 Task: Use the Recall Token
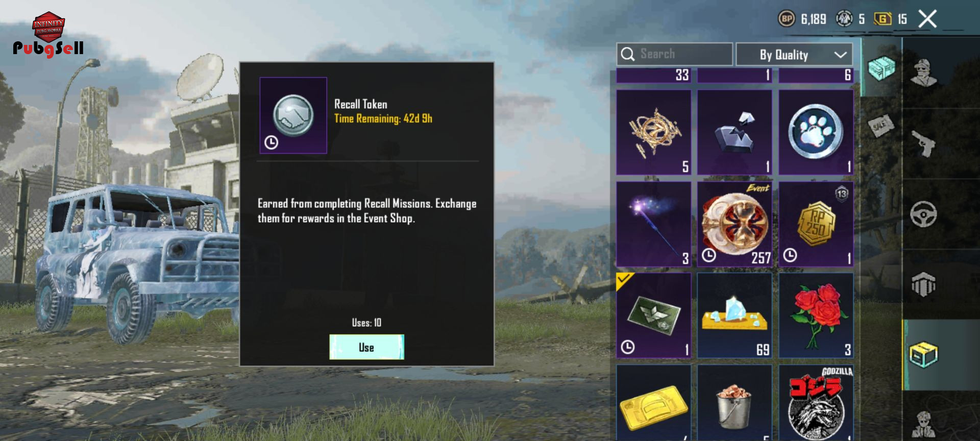coord(366,347)
